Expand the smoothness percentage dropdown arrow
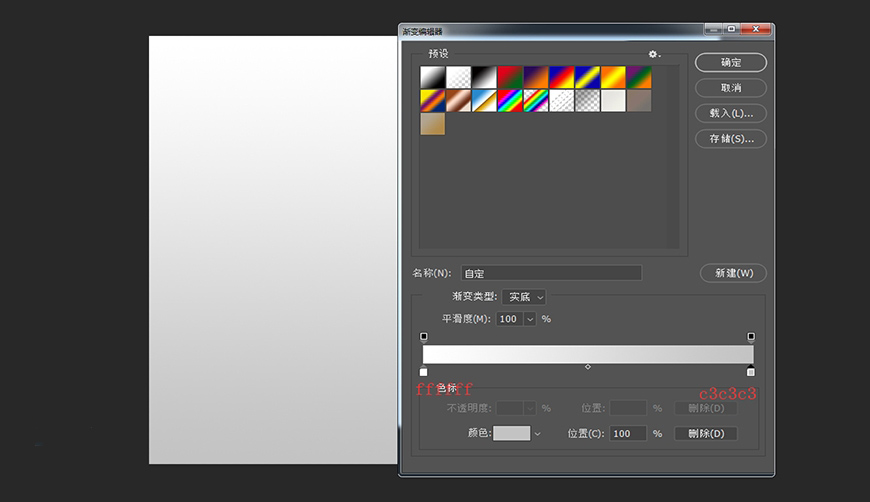Screen dimensions: 870x502 click(x=530, y=319)
